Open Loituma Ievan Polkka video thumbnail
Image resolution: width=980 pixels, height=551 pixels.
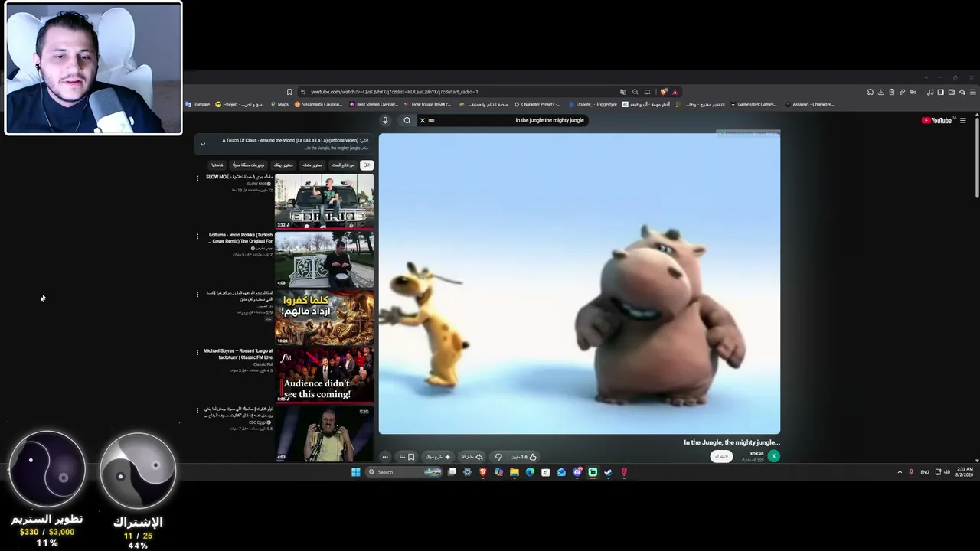[x=325, y=259]
